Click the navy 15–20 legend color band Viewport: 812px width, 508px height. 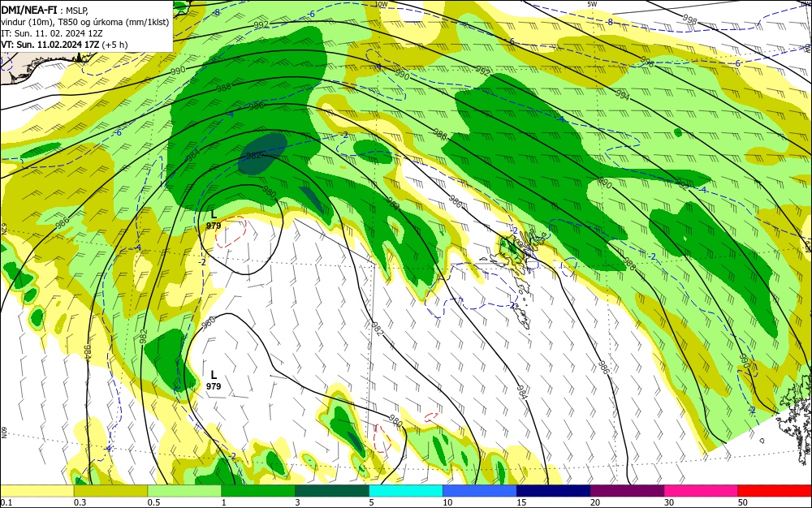click(554, 491)
